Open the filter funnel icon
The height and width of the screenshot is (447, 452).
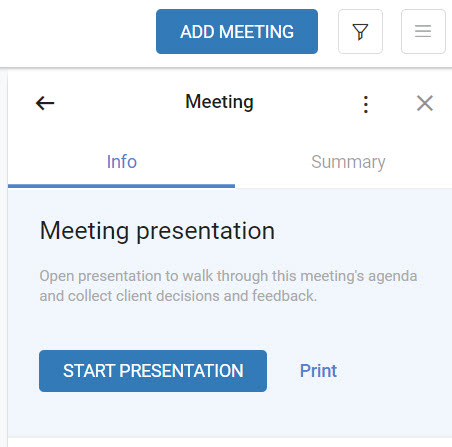click(x=360, y=32)
